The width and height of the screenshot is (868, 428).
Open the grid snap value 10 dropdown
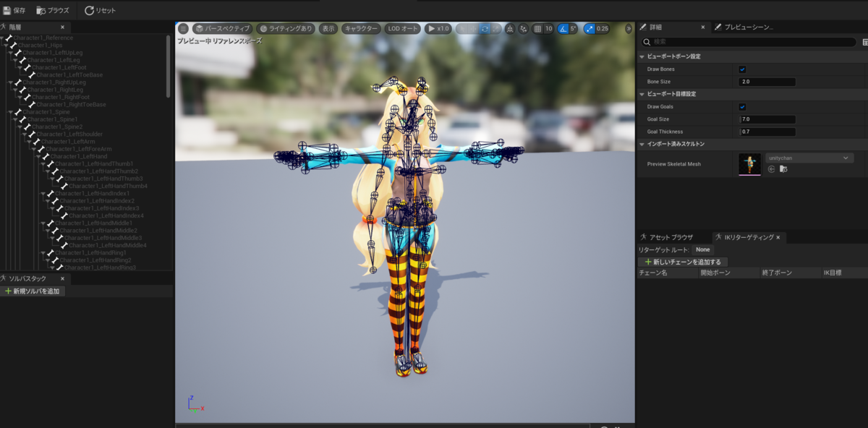[x=548, y=29]
